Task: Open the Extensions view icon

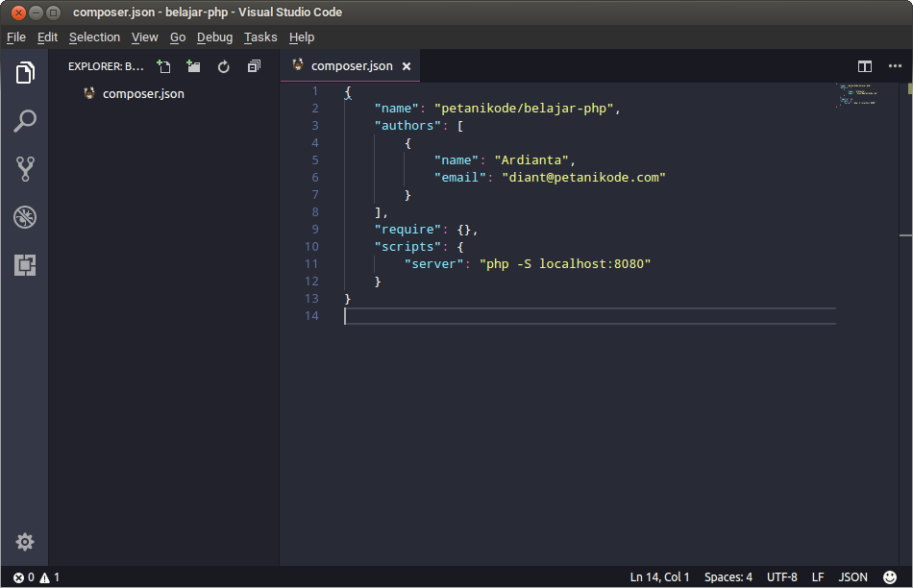Action: [24, 266]
